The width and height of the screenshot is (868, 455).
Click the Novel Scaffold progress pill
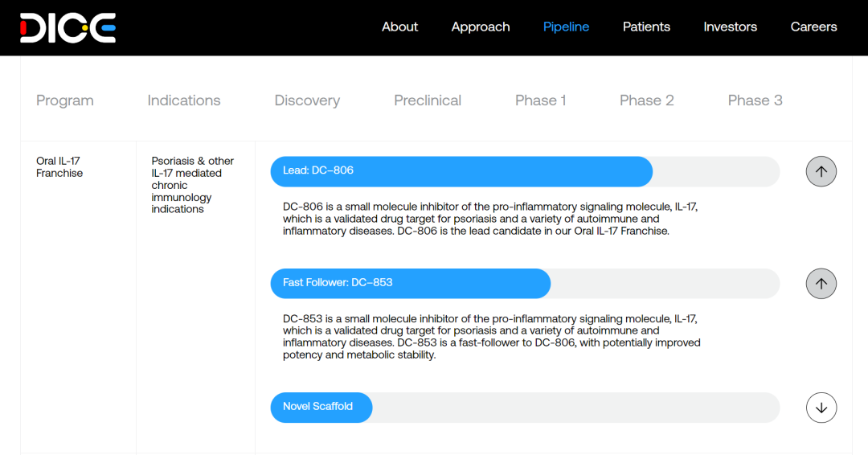[321, 407]
